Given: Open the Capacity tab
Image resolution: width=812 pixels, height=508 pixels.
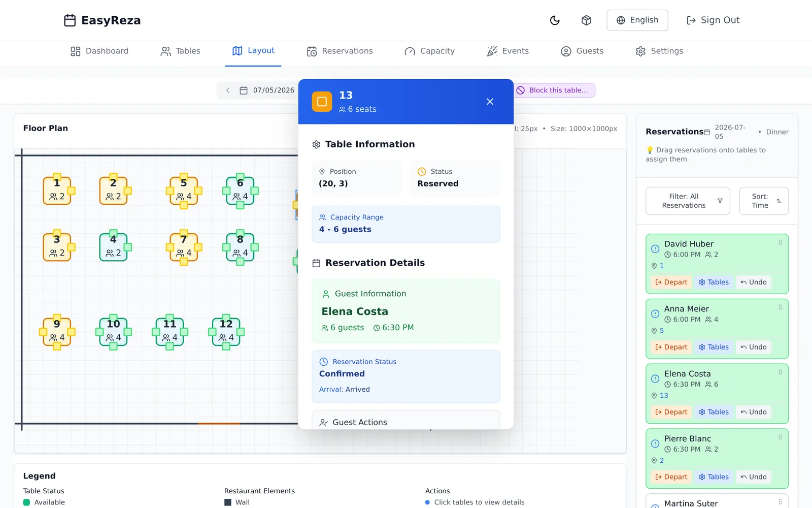Looking at the screenshot, I should click(429, 51).
